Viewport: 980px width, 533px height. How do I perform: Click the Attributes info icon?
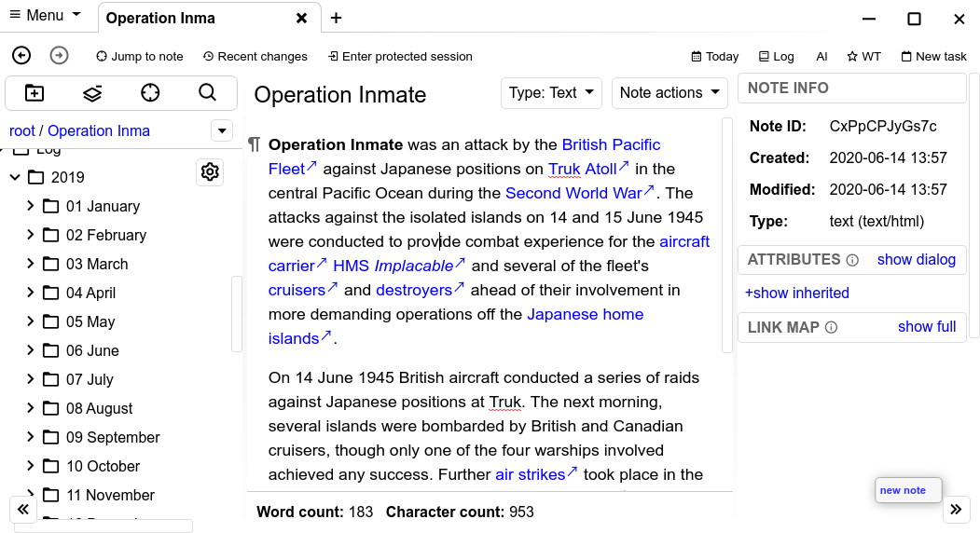coord(852,260)
